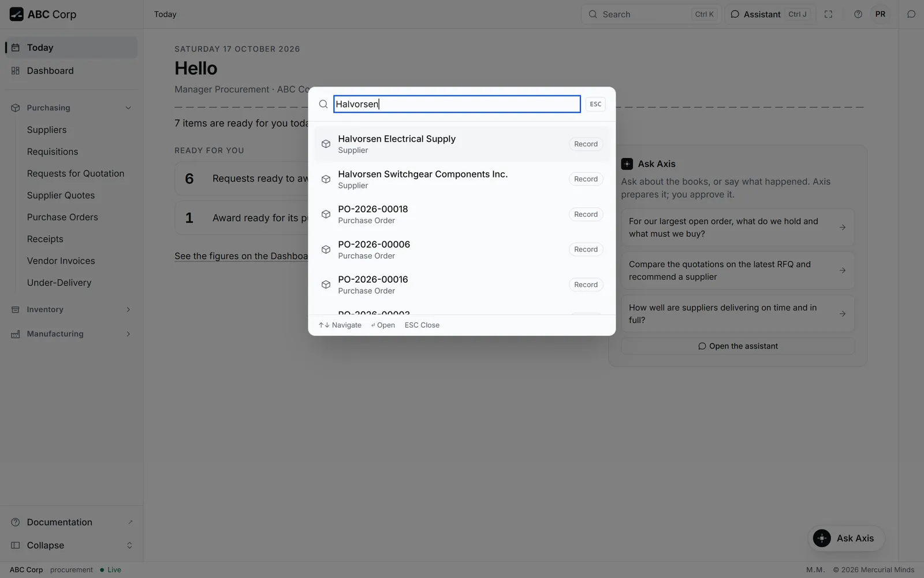The height and width of the screenshot is (578, 924).
Task: Open the PO-2026-00006 search result
Action: coord(462,250)
